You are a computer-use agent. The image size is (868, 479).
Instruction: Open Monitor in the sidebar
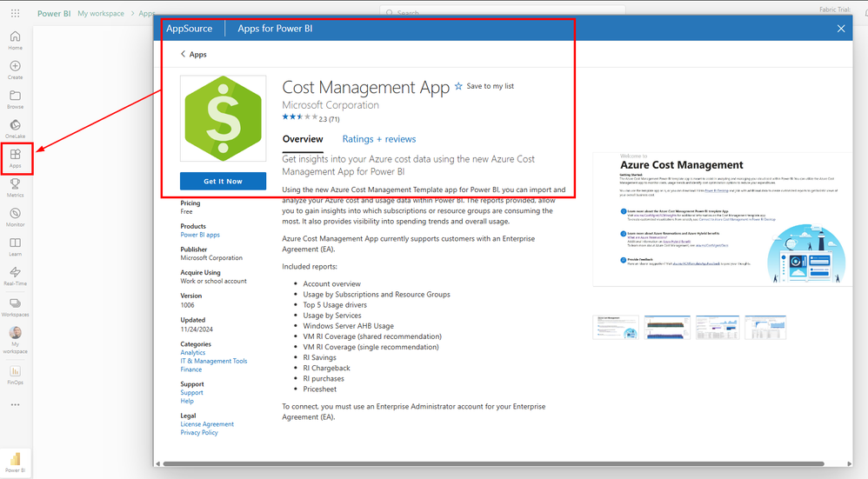[x=15, y=217]
